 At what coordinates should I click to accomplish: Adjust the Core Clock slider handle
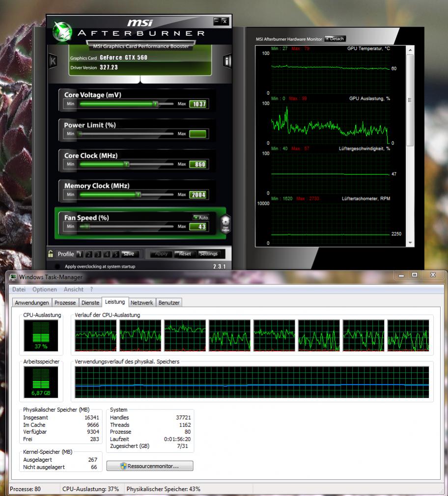point(127,164)
